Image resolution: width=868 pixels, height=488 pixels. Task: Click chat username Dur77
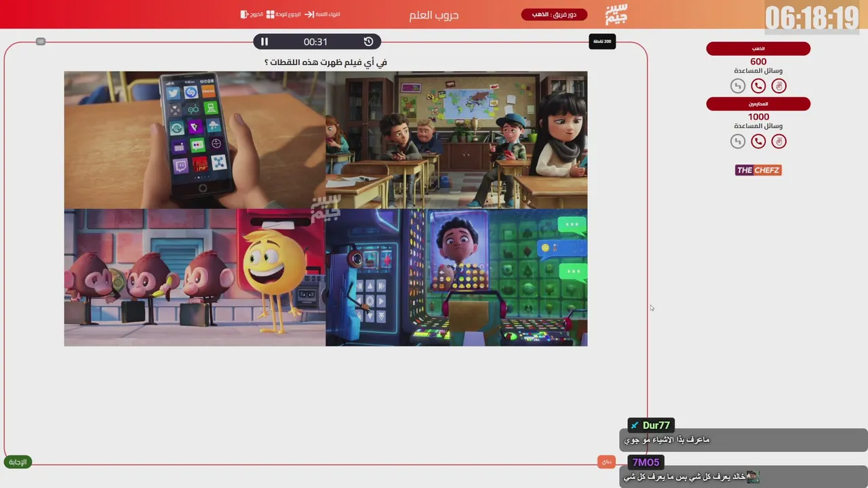point(656,426)
